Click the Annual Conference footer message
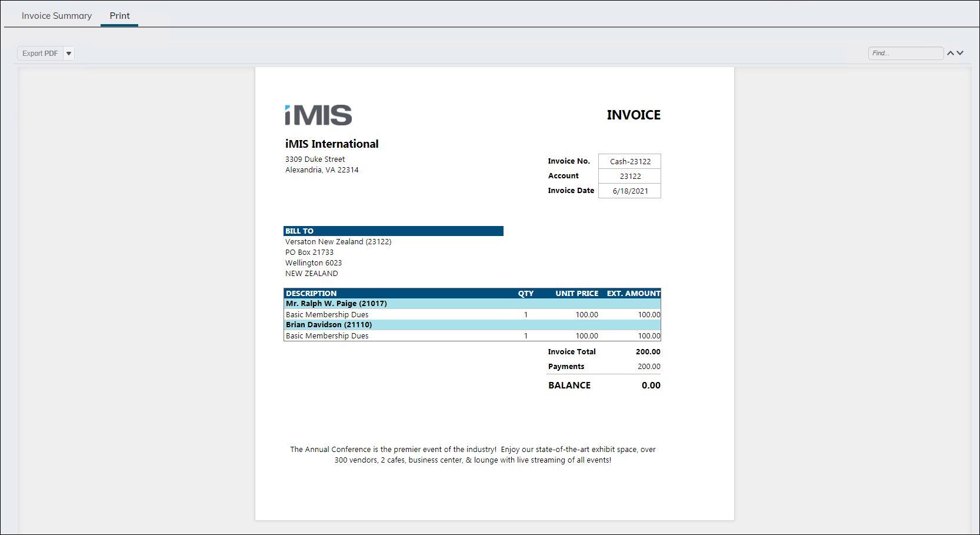980x535 pixels. pos(472,455)
